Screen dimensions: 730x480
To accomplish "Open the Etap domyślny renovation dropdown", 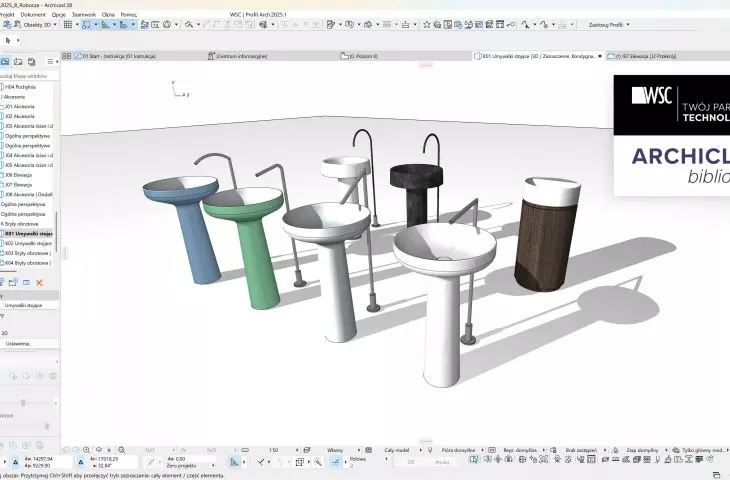I will point(642,450).
